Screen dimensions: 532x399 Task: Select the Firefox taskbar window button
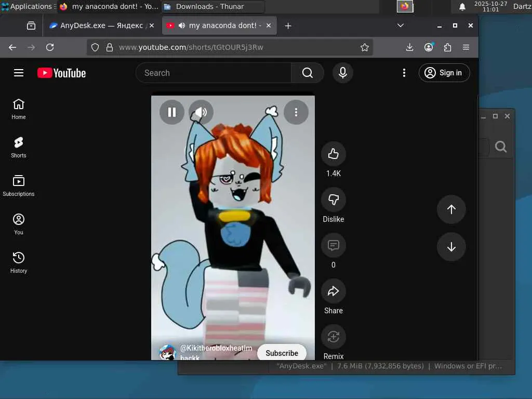pyautogui.click(x=109, y=6)
